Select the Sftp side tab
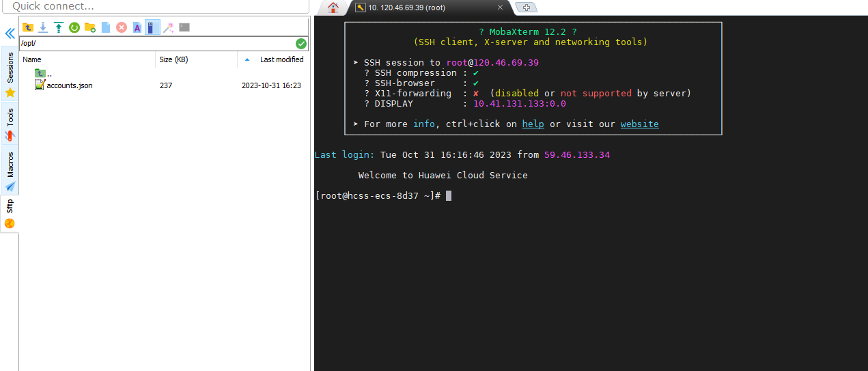 click(10, 214)
